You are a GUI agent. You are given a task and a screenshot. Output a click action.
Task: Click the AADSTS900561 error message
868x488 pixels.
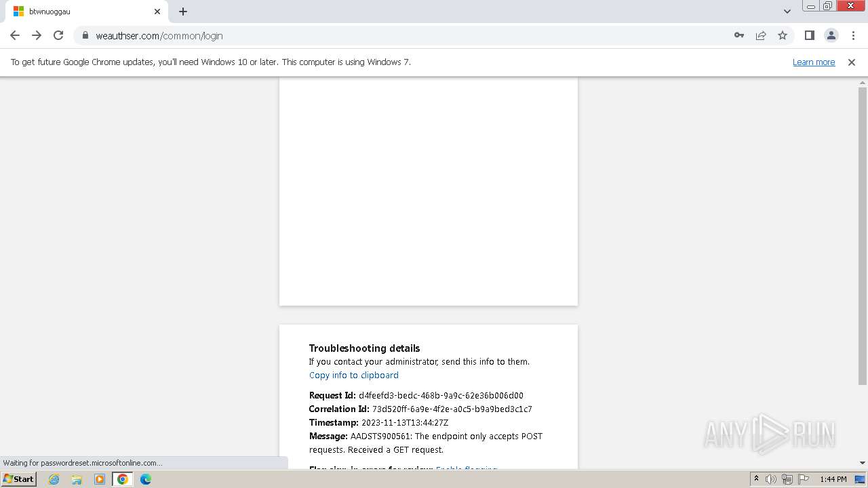(426, 443)
